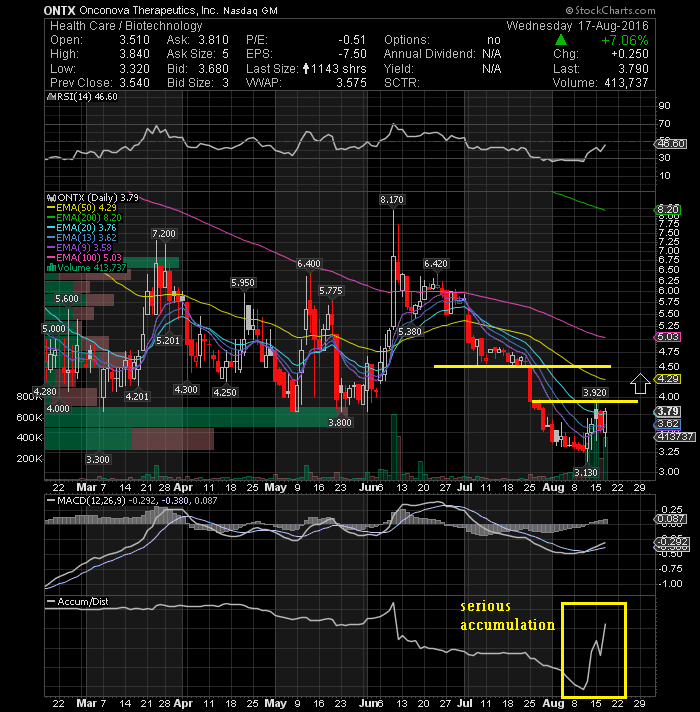Click the EMA(20) 3.76 legend entry
The width and height of the screenshot is (700, 712).
pos(82,228)
